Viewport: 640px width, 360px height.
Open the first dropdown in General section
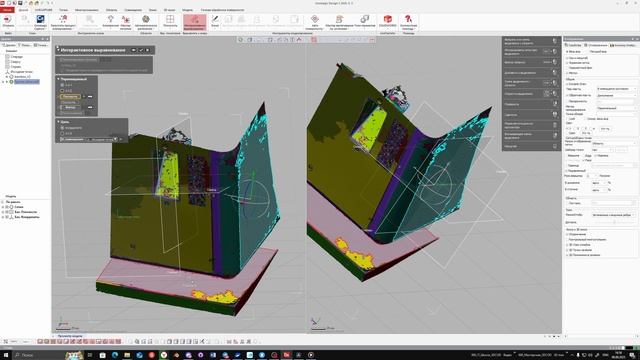tap(616, 89)
